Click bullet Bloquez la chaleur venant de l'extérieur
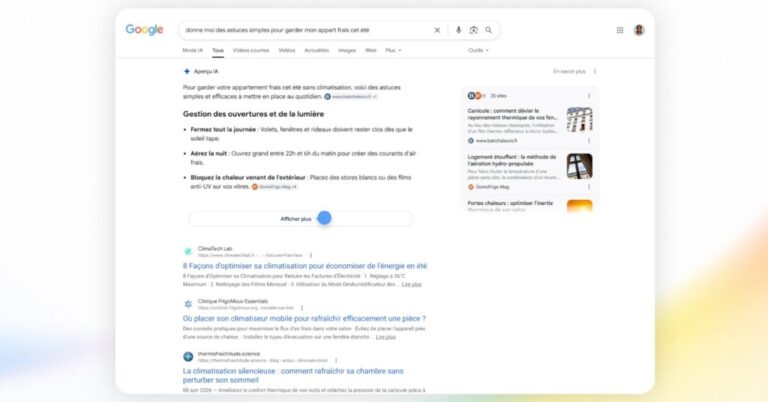The image size is (768, 402). (248, 177)
